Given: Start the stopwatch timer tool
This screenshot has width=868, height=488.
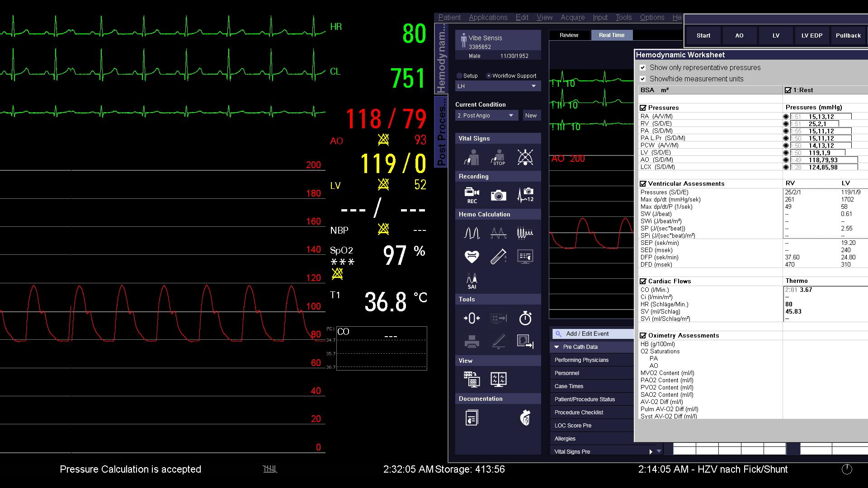Looking at the screenshot, I should [x=524, y=319].
